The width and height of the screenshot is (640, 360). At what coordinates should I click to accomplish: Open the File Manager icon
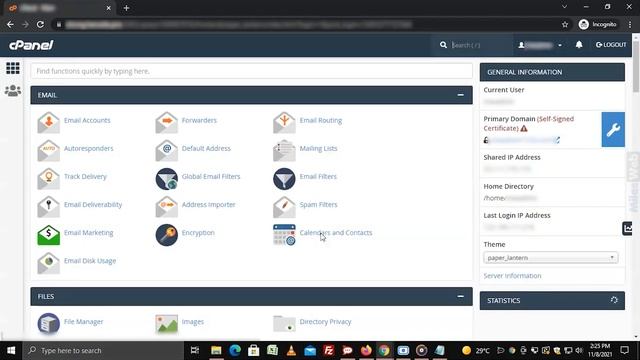(x=49, y=324)
